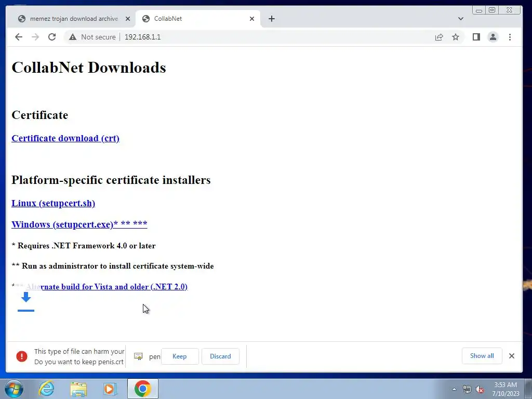The height and width of the screenshot is (399, 532).
Task: Show hidden system tray icons
Action: [x=454, y=389]
